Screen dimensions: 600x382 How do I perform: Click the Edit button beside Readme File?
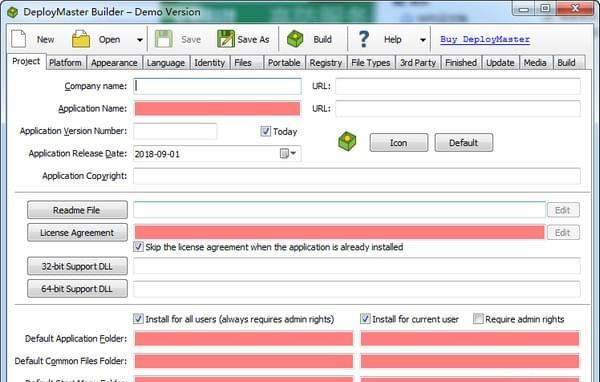(x=563, y=210)
